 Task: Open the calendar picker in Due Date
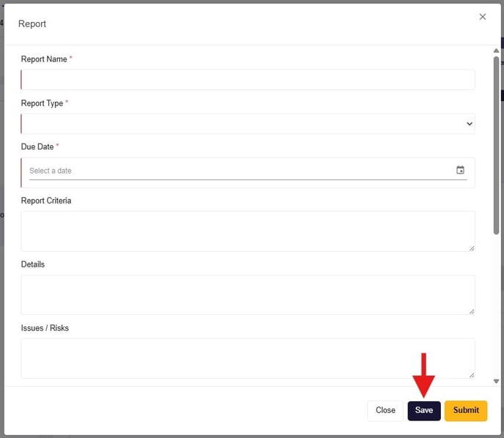tap(460, 170)
